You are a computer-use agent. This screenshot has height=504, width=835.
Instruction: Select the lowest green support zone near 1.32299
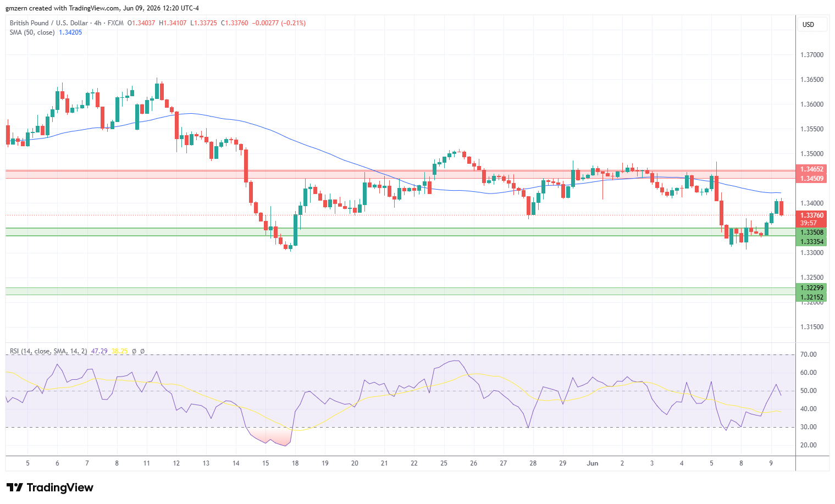click(x=400, y=291)
